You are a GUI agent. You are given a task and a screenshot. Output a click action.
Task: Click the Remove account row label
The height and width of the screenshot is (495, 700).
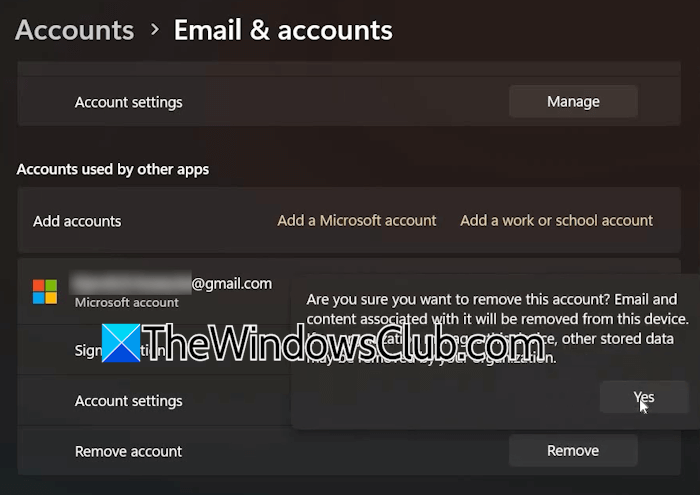click(x=129, y=452)
